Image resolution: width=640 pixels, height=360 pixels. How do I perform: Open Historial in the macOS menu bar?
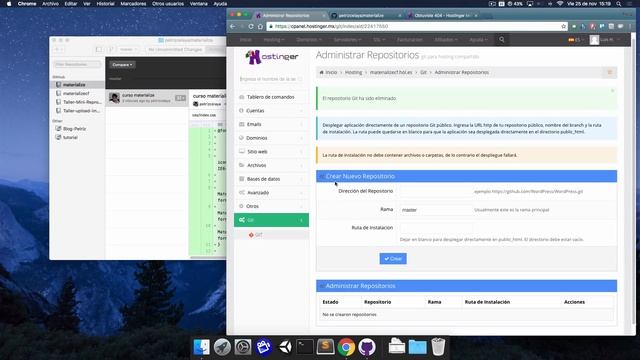point(105,4)
